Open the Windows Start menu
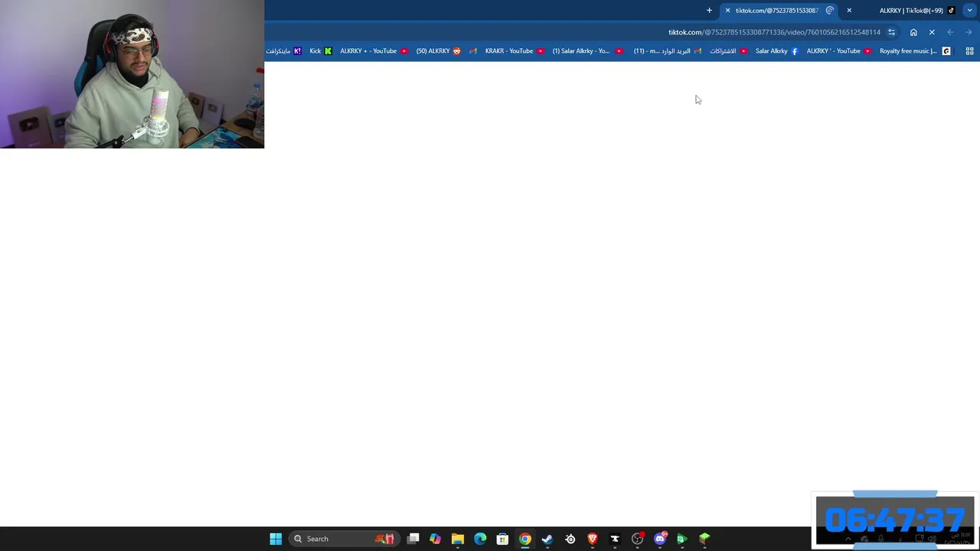Screen dimensions: 980x551 point(276,539)
